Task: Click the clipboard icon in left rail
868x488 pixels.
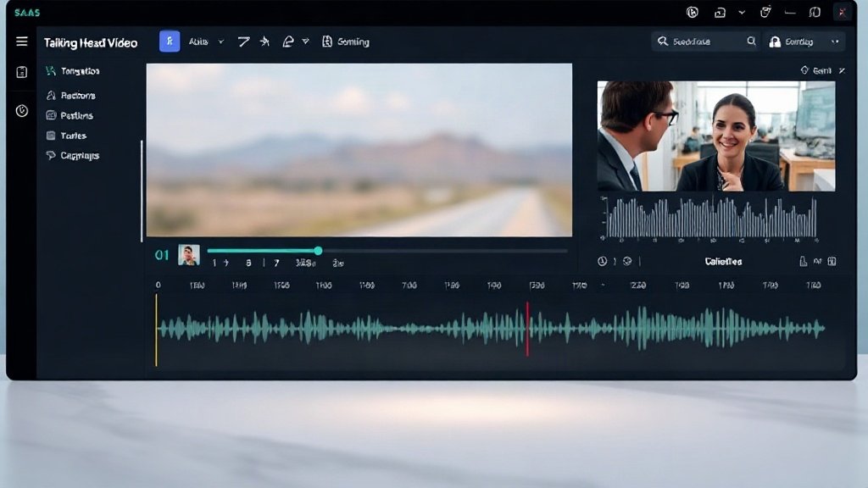Action: [x=21, y=72]
